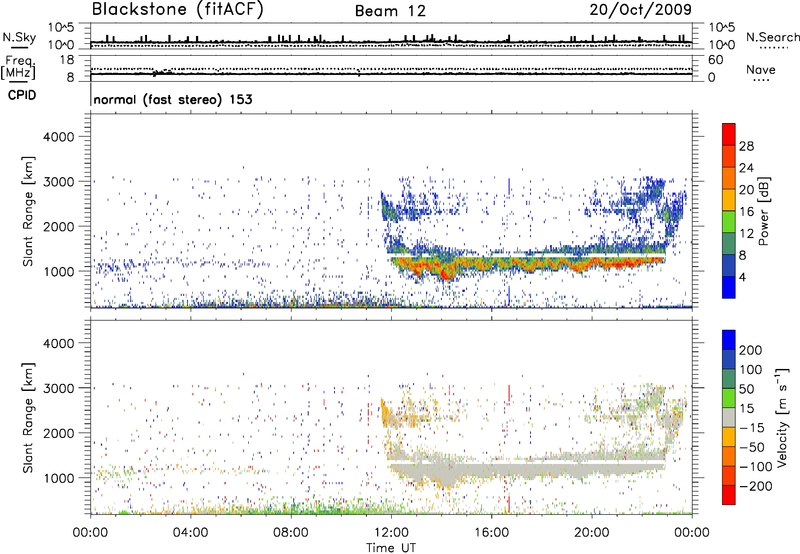Click the red bottom of velocity colorbar
Image resolution: width=800 pixels, height=554 pixels.
pos(729,495)
